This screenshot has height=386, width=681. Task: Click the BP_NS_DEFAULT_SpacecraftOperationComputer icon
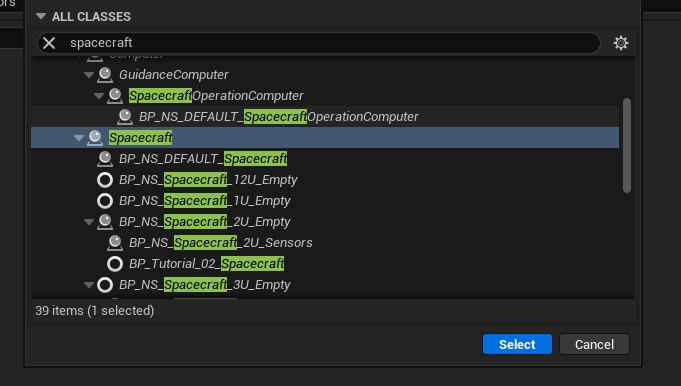pos(125,116)
